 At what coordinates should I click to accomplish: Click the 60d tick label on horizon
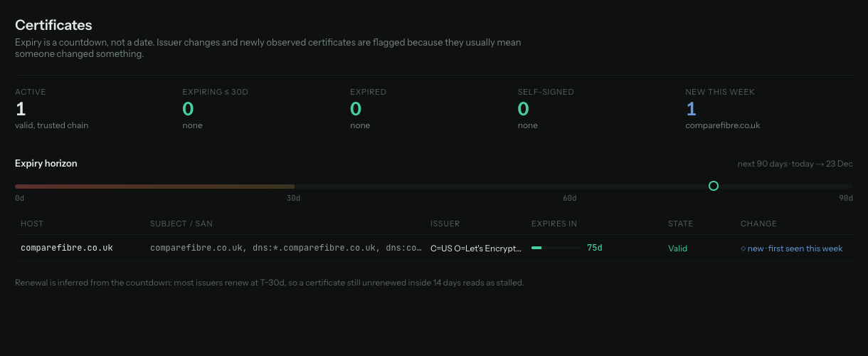(569, 198)
